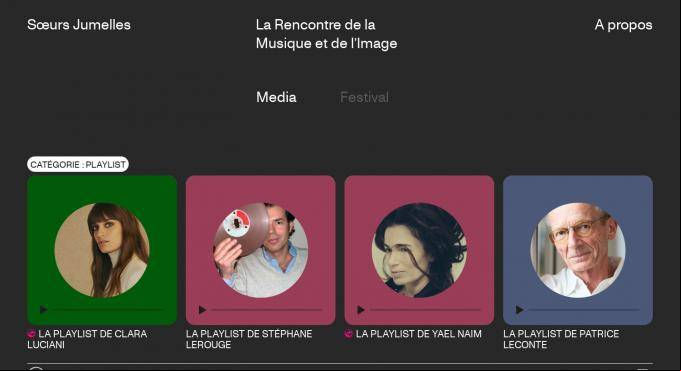Viewport: 681px width, 371px height.
Task: Select Patrice Leconte's circular portrait
Action: [x=578, y=250]
